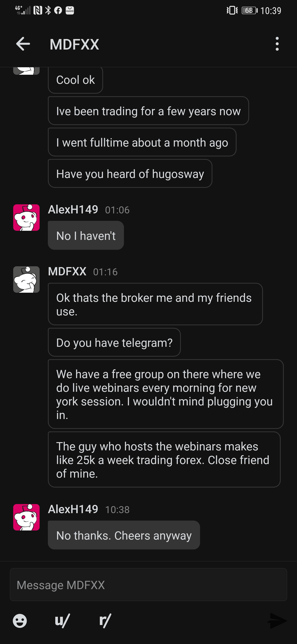Viewport: 297px width, 644px height.
Task: Tap the battery indicator in status bar
Action: [249, 11]
